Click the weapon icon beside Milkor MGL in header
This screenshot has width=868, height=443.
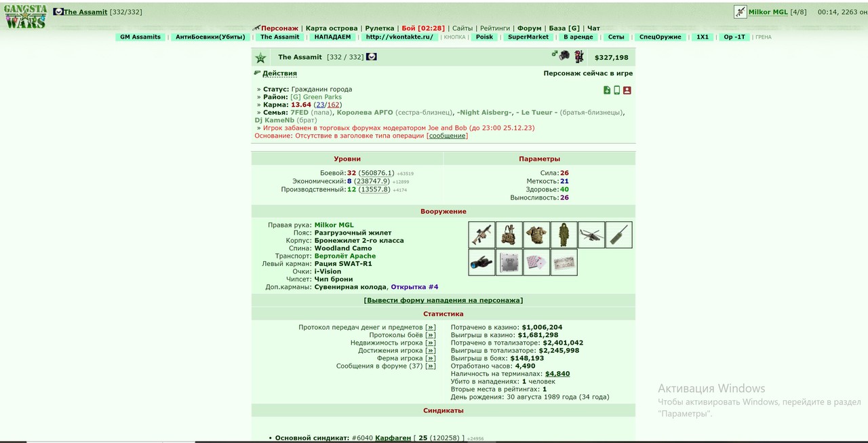[740, 12]
